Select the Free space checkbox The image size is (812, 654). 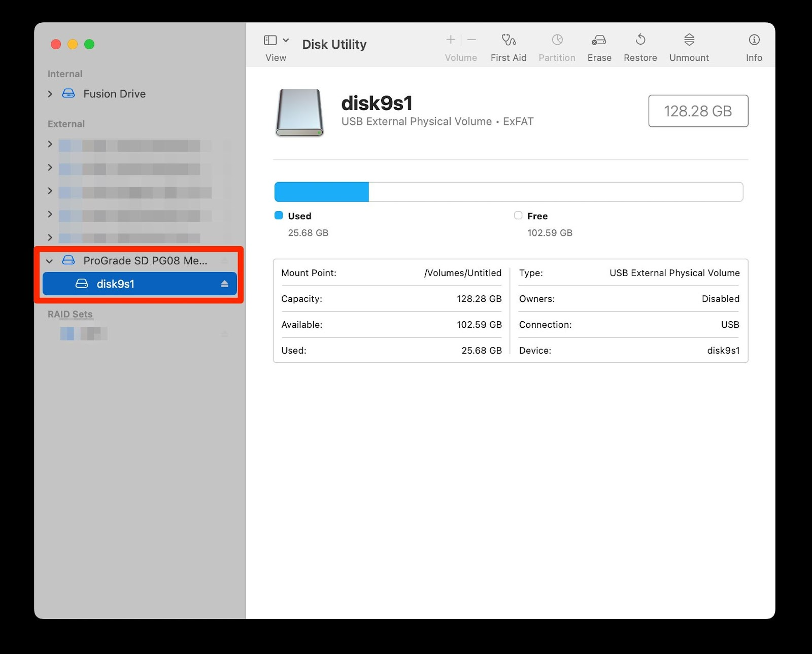pyautogui.click(x=518, y=215)
